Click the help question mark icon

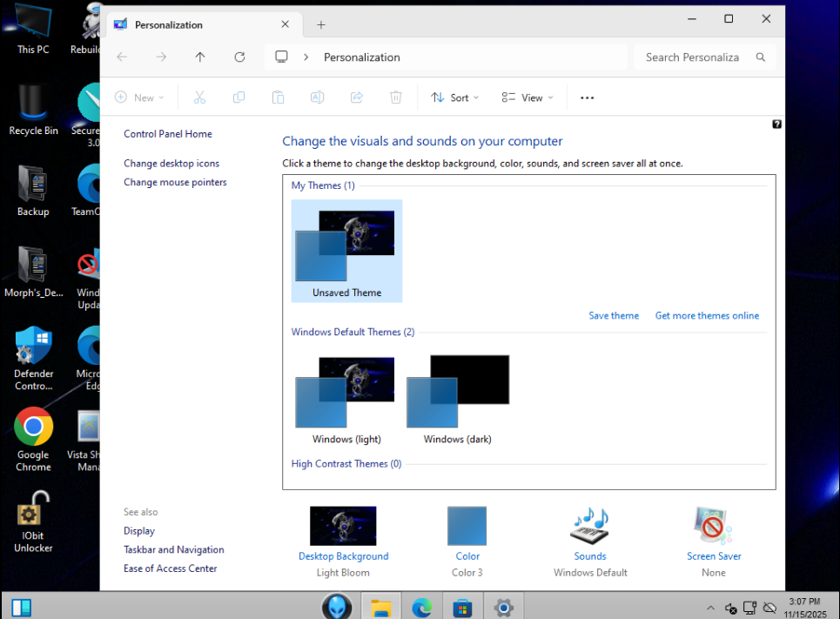(776, 124)
